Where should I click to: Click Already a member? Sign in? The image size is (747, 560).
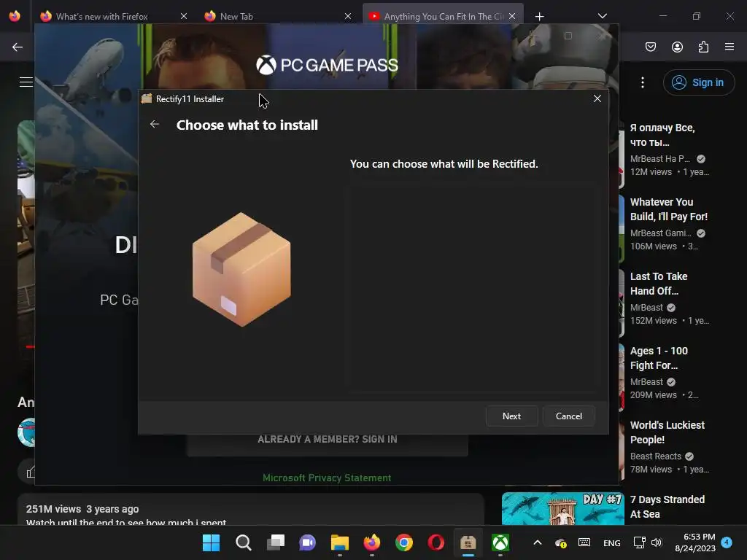click(x=328, y=439)
